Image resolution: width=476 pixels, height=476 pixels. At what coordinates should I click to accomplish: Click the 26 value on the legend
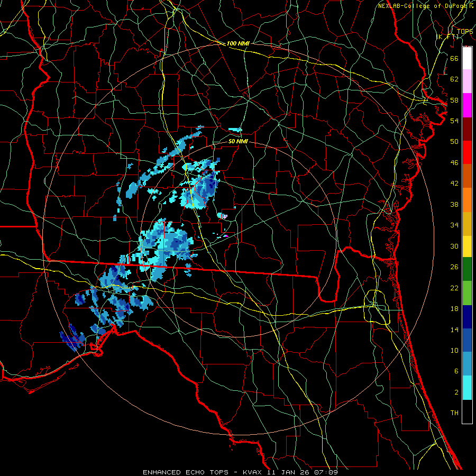[x=454, y=267]
